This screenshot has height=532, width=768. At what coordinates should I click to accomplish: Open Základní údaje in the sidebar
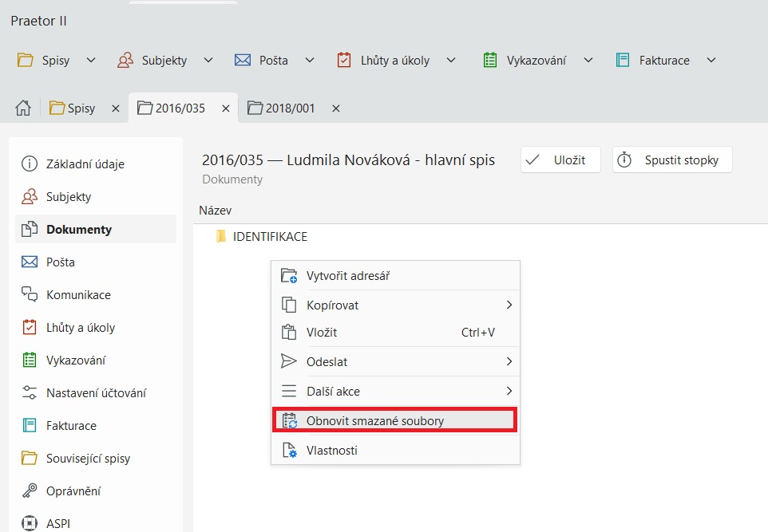coord(85,164)
